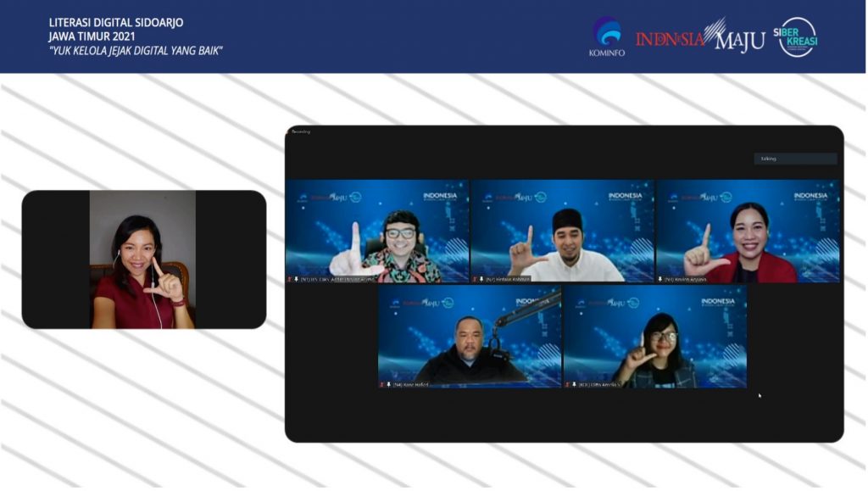The image size is (868, 491).
Task: Click the Recording indicator in meeting window
Action: (301, 131)
